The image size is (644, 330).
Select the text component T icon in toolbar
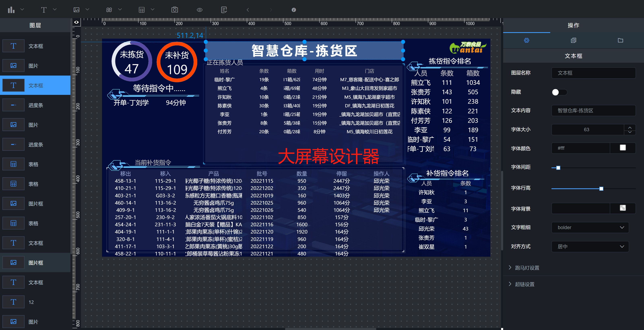(x=44, y=10)
